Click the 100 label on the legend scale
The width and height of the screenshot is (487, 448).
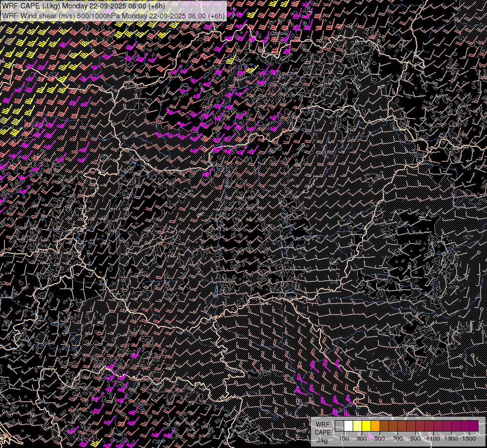(344, 439)
